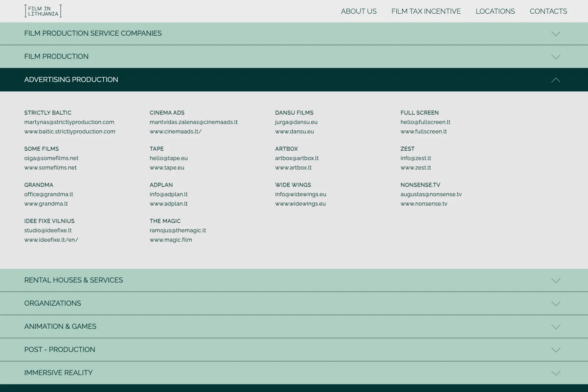
Task: Collapse the Advertising Production section arrow
Action: click(x=555, y=80)
